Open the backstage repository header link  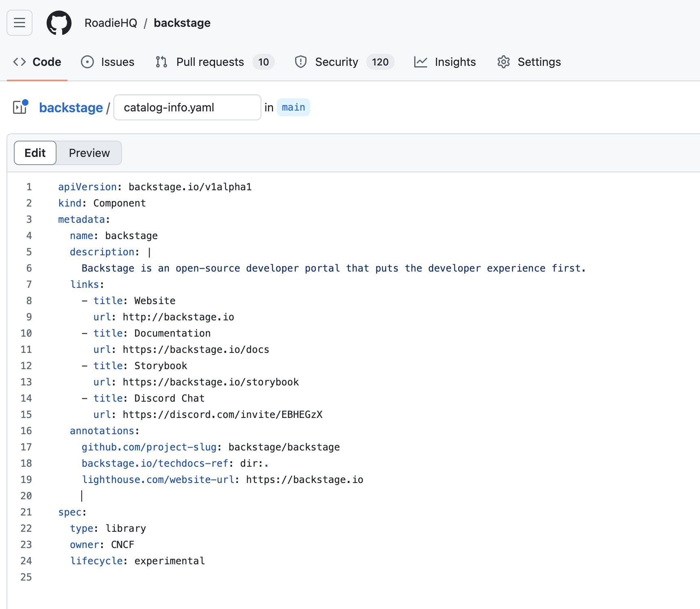click(x=182, y=23)
